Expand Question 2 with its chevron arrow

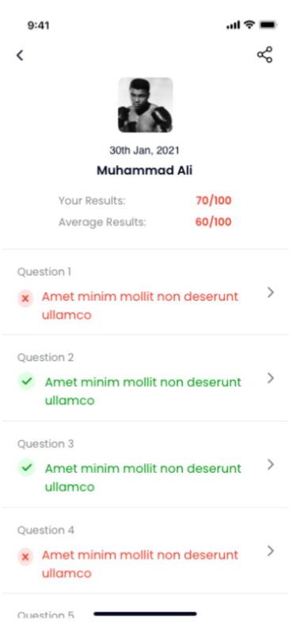270,378
